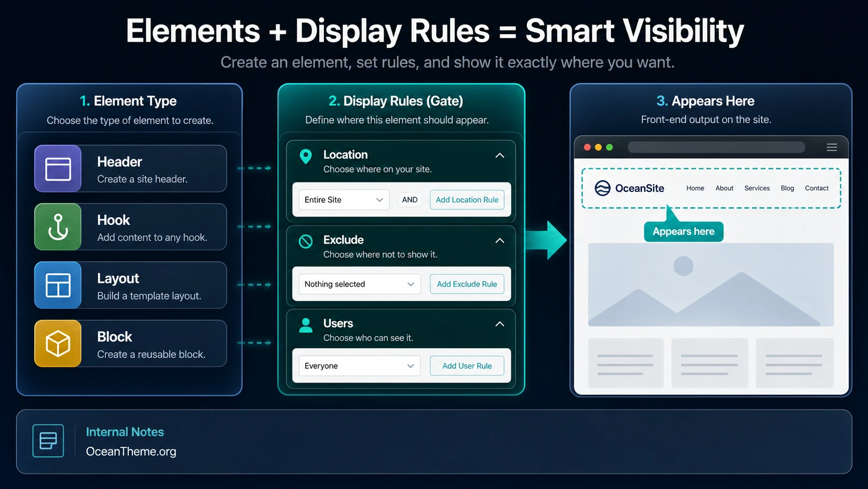Click the 'Create a site header.' description
Image resolution: width=868 pixels, height=489 pixels.
click(x=142, y=179)
